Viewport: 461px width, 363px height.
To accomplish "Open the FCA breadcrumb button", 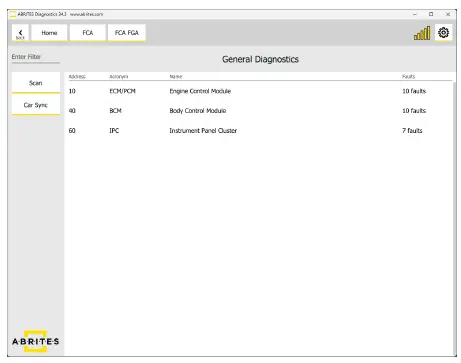I will point(88,33).
